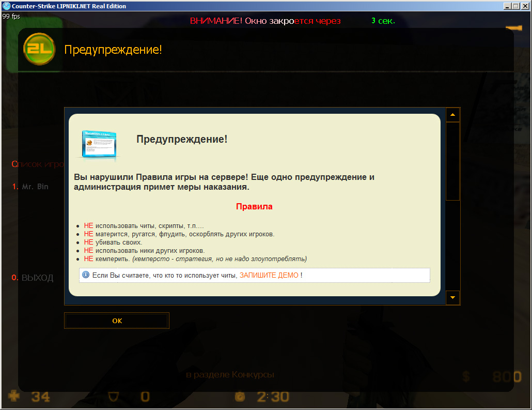Close the Counter-Strike window
532x410 pixels.
[x=525, y=6]
